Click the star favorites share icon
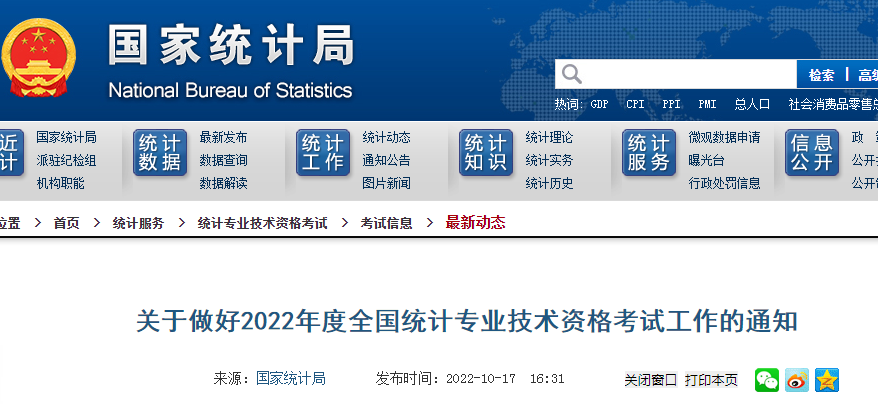Viewport: 878px width, 404px height. (826, 380)
